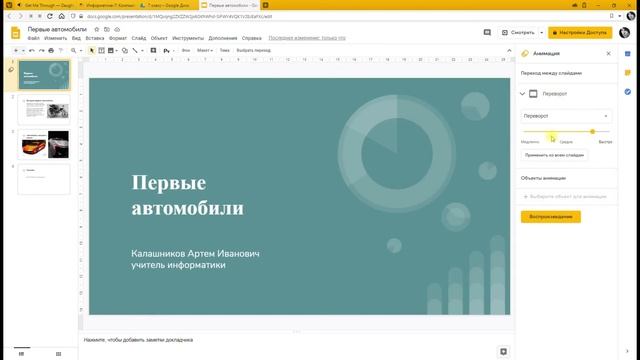The image size is (640, 360).
Task: Print the presentation
Action: coord(51,50)
